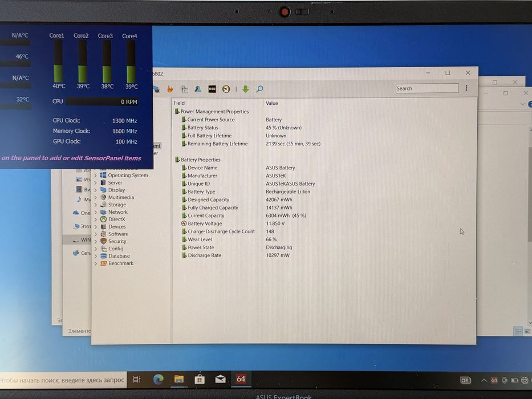Viewport: 532px width, 399px height.
Task: Open Task View on the taskbar
Action: [137, 379]
